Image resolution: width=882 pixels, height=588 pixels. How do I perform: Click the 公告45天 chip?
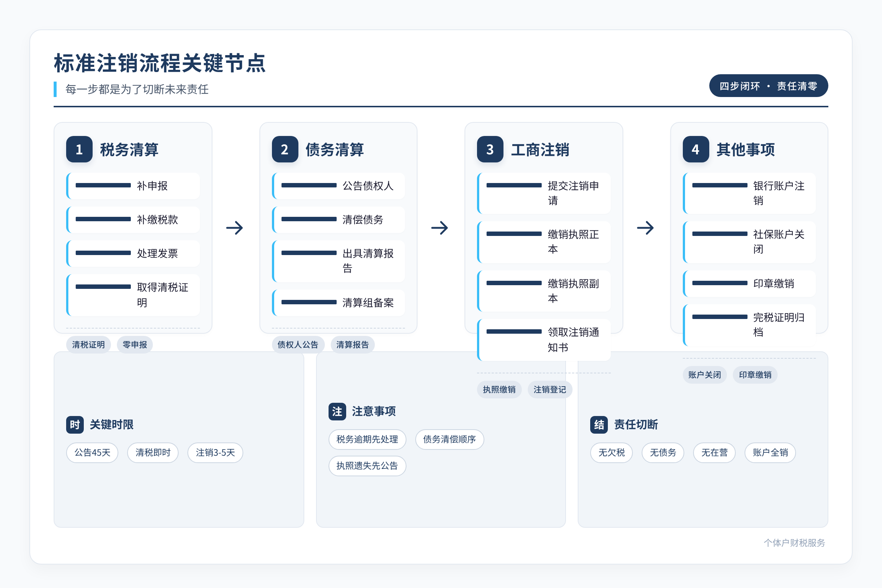pos(92,453)
